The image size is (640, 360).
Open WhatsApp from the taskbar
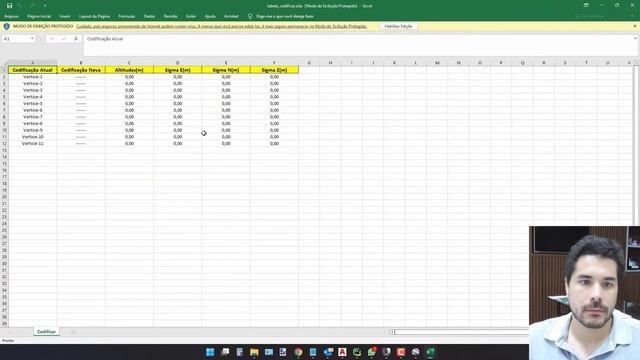click(x=372, y=352)
